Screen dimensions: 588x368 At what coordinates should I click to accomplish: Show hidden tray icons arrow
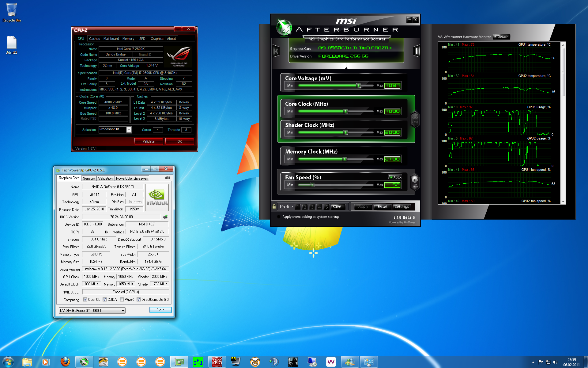pos(533,362)
